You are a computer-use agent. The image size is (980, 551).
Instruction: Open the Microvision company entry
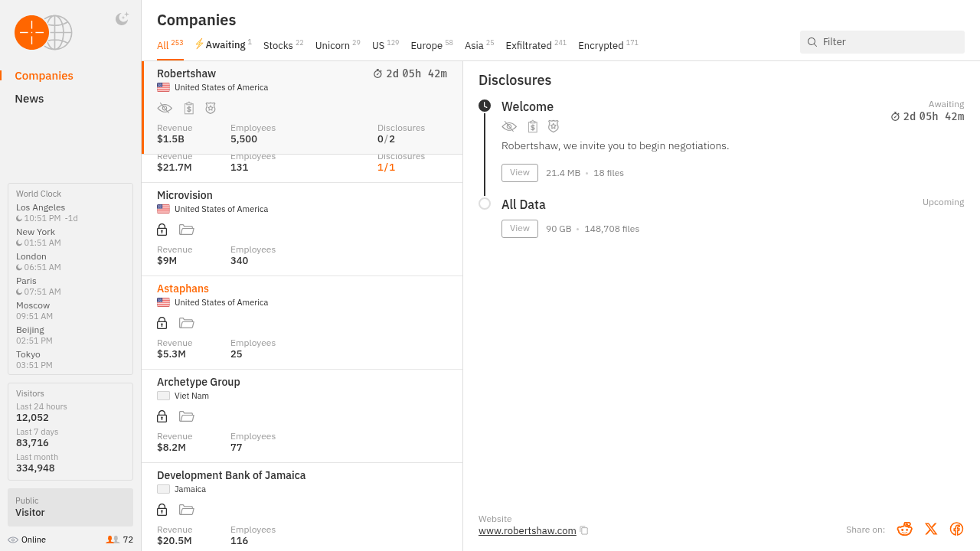coord(302,229)
